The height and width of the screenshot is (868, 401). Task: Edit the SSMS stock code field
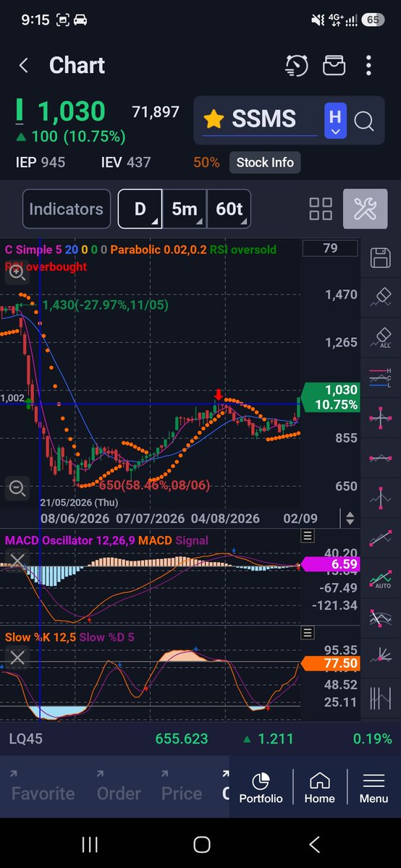click(x=260, y=120)
